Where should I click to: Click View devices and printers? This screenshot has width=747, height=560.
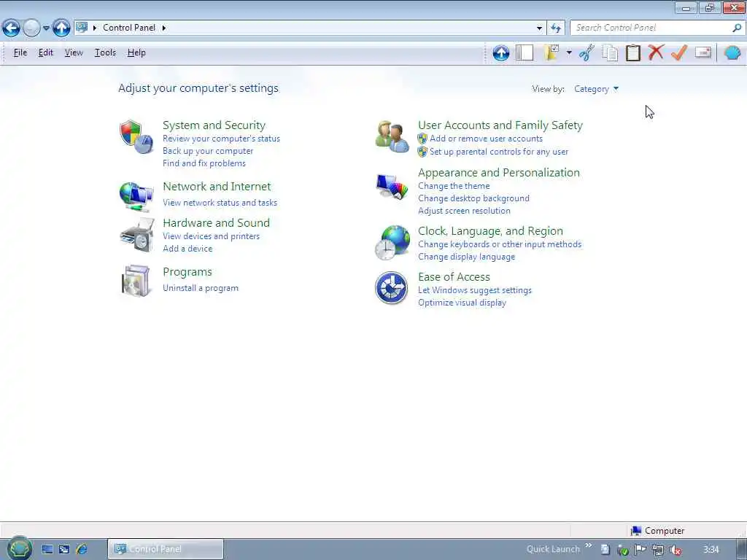tap(211, 236)
